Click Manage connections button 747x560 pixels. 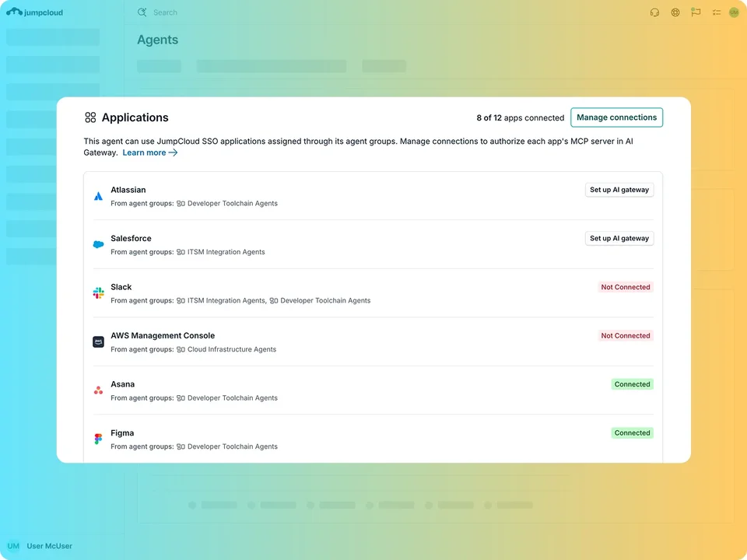[616, 117]
